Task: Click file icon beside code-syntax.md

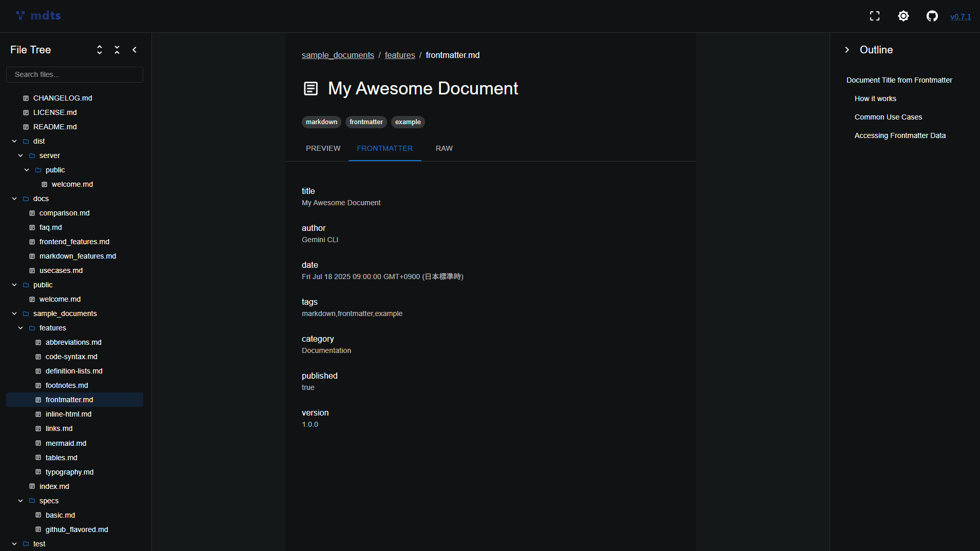Action: click(38, 357)
